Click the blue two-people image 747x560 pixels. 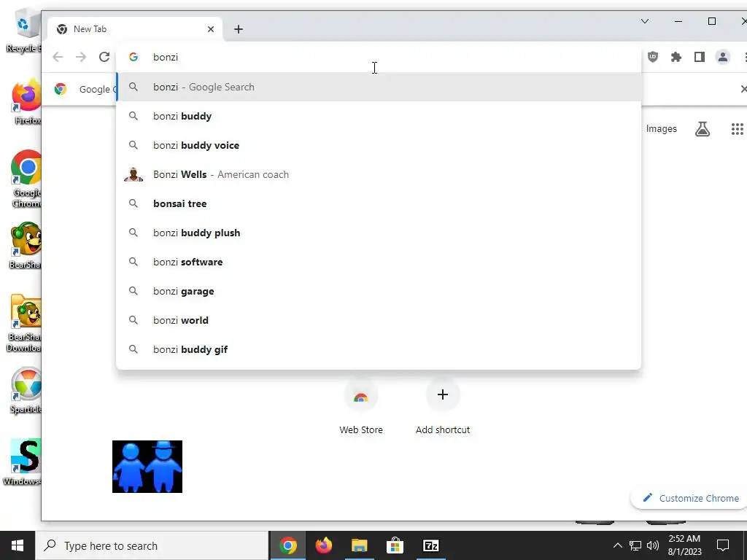point(147,467)
